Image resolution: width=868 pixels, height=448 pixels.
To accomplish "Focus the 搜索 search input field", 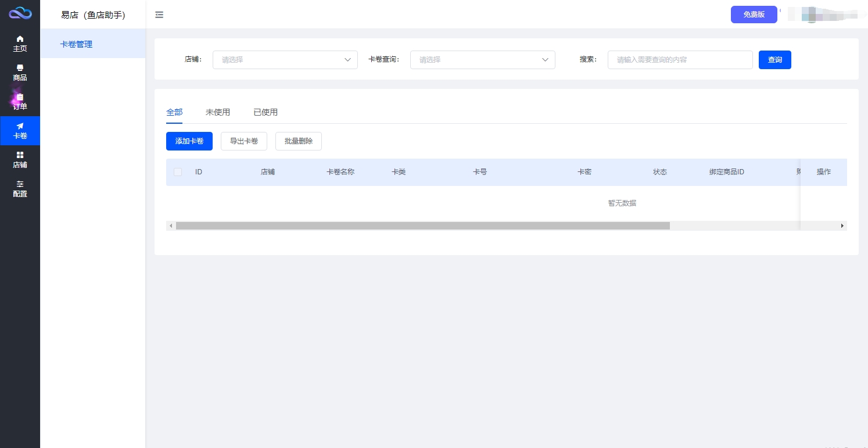I will (x=680, y=60).
